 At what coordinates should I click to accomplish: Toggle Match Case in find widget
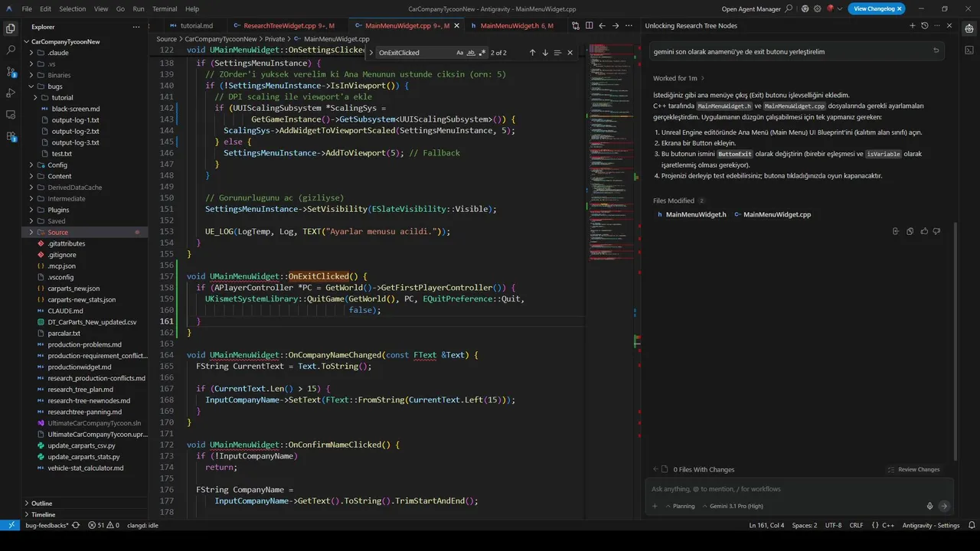point(460,53)
